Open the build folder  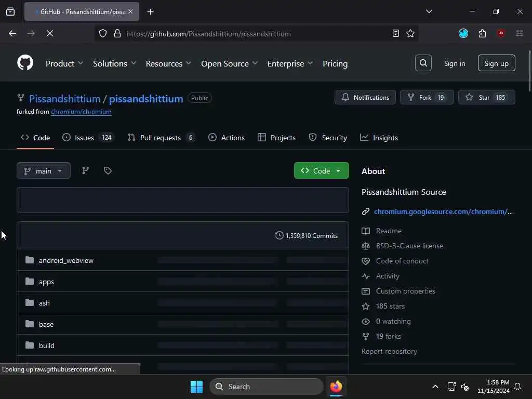46,345
